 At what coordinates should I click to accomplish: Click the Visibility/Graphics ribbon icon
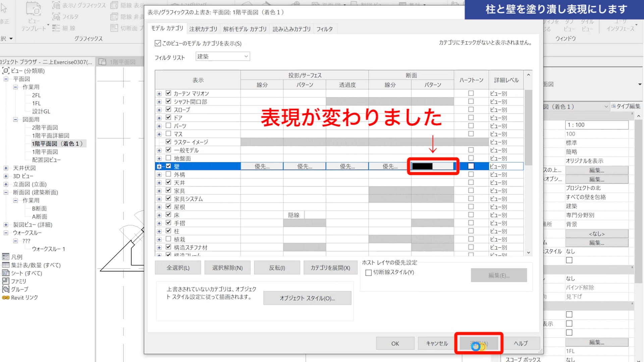(x=56, y=5)
